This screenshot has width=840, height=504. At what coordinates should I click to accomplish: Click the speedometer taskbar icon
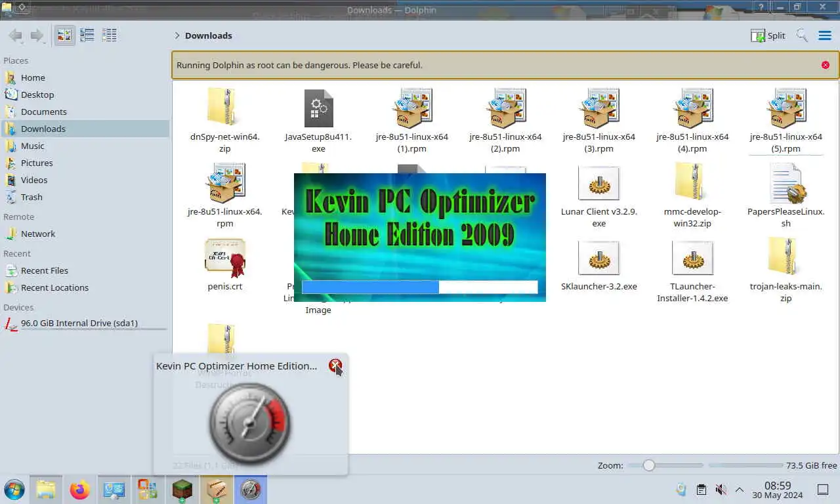(250, 490)
